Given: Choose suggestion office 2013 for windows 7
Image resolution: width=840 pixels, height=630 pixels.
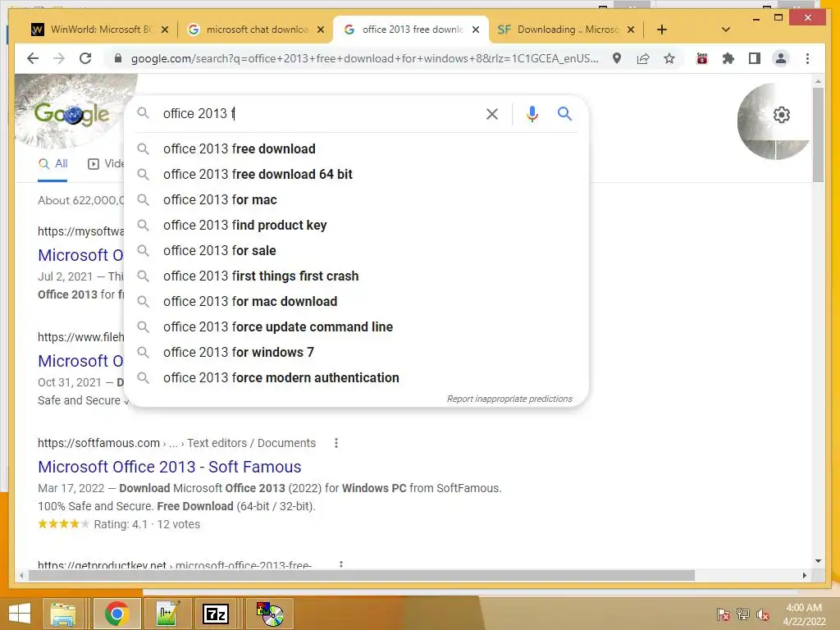Looking at the screenshot, I should coord(356,353).
